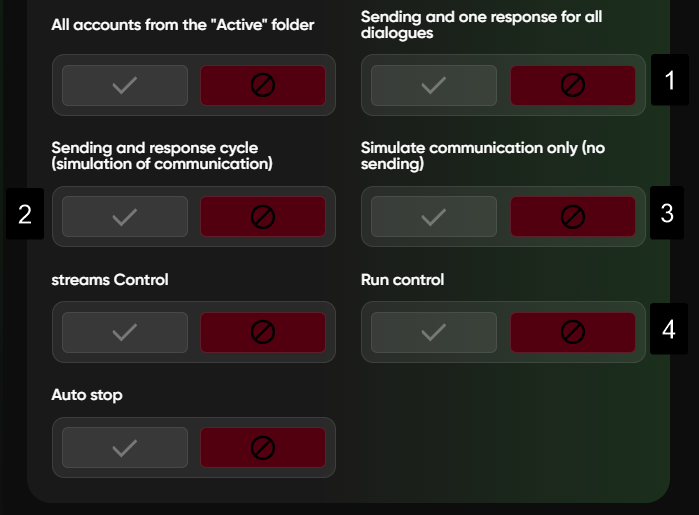Click the number 1 badge
This screenshot has width=699, height=515.
(x=669, y=81)
